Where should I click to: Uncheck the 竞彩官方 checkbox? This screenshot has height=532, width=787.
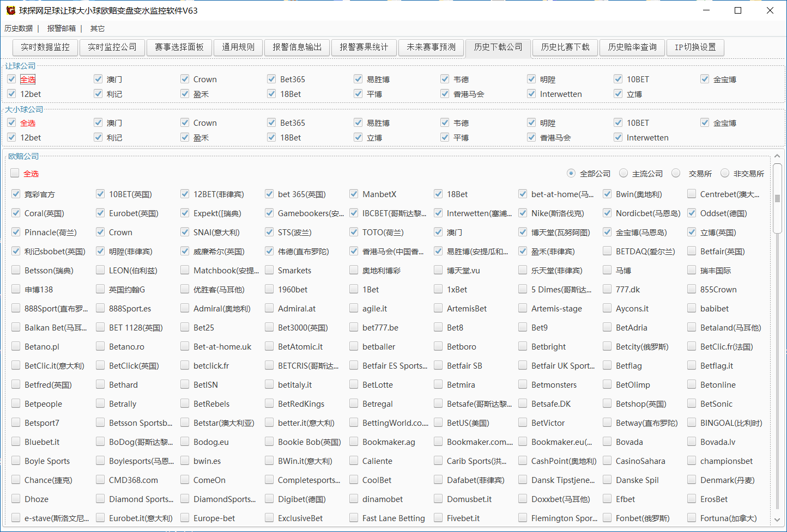(x=16, y=194)
